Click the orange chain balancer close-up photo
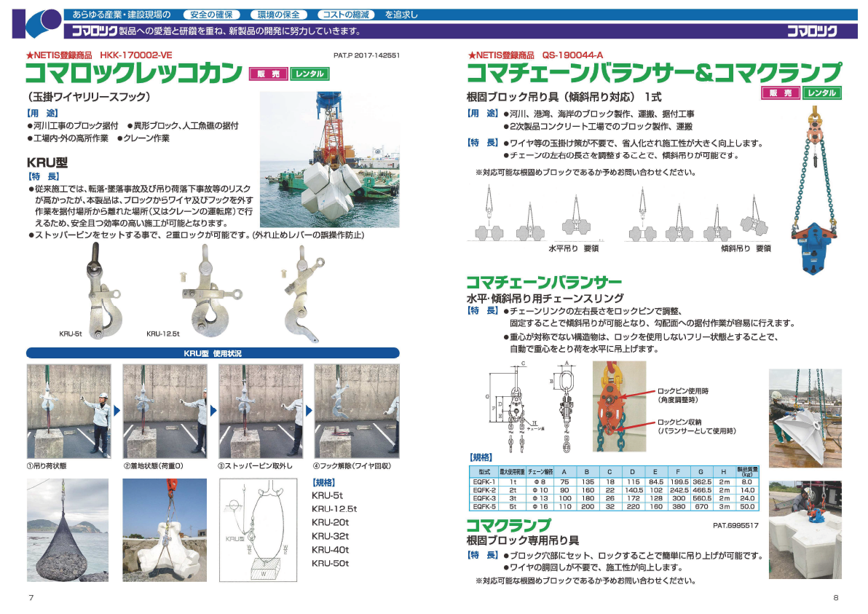The image size is (868, 614). pos(619,407)
